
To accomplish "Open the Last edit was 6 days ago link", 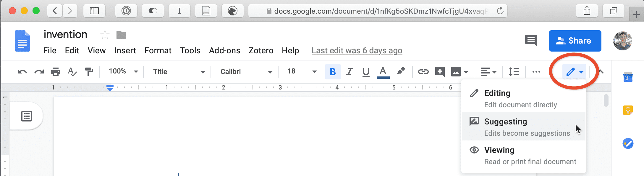I will tap(357, 51).
